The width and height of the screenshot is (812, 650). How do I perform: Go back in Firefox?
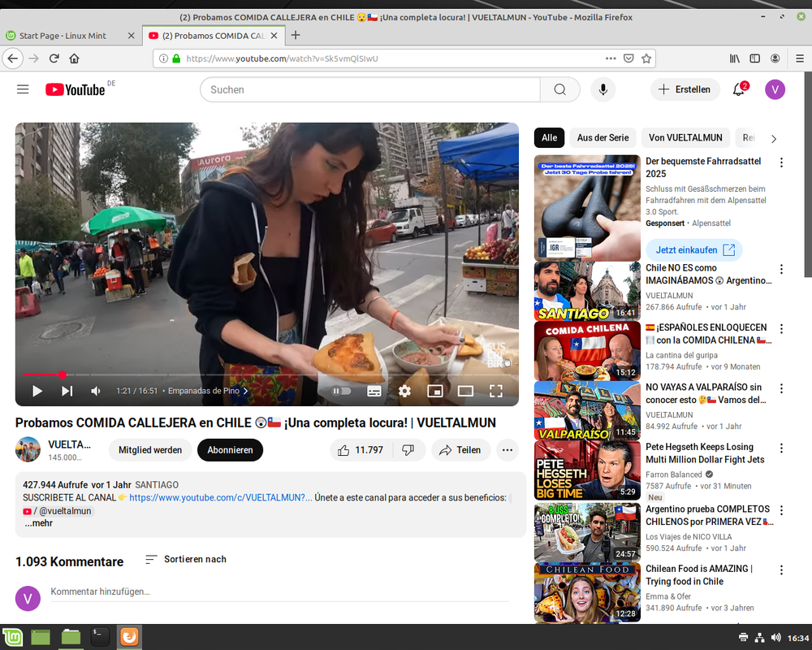pyautogui.click(x=13, y=58)
